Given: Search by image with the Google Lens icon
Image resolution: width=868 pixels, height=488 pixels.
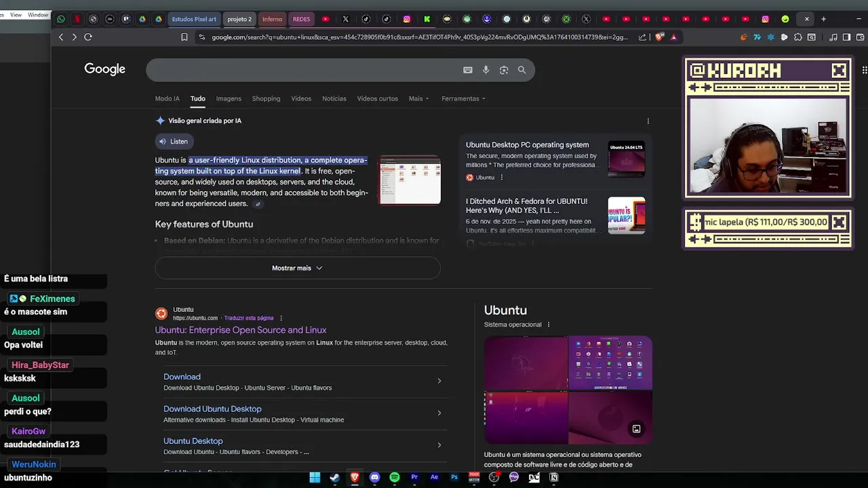Looking at the screenshot, I should point(504,70).
